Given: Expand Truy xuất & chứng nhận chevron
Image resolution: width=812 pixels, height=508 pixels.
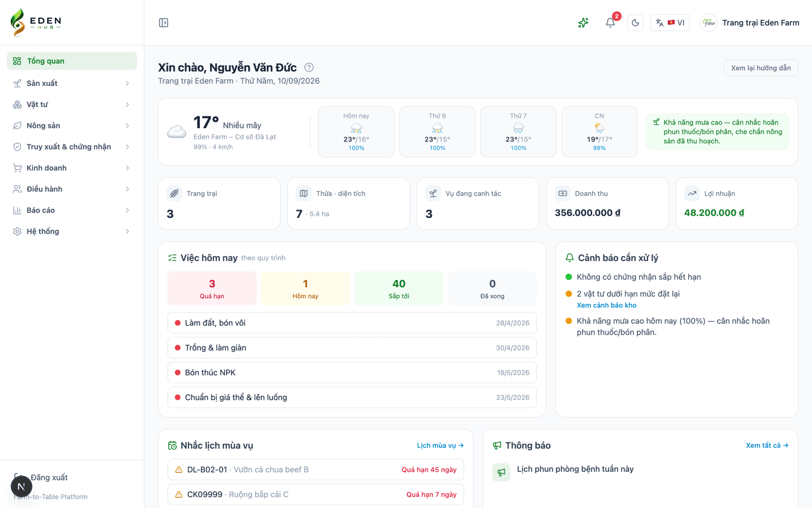Looking at the screenshot, I should [x=127, y=147].
